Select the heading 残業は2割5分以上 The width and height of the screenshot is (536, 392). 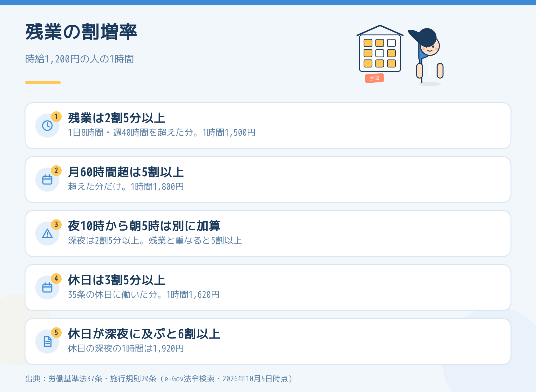click(117, 118)
